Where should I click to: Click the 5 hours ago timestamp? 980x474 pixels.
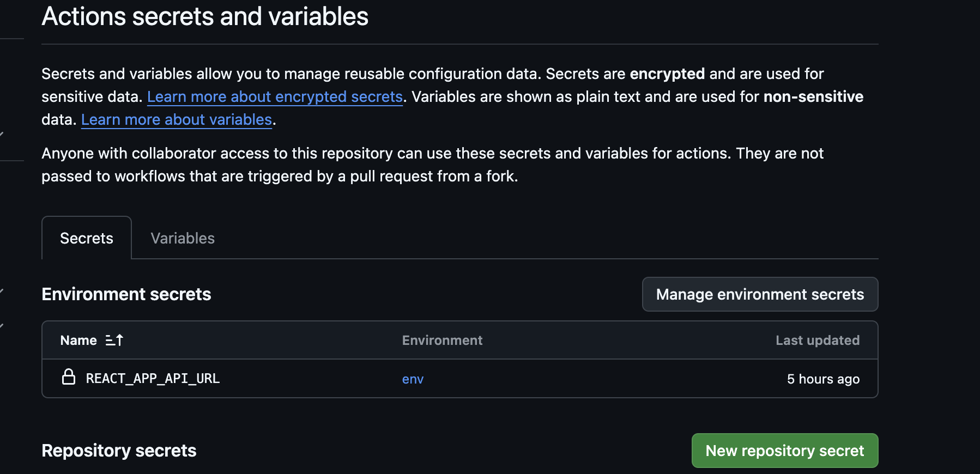tap(823, 379)
